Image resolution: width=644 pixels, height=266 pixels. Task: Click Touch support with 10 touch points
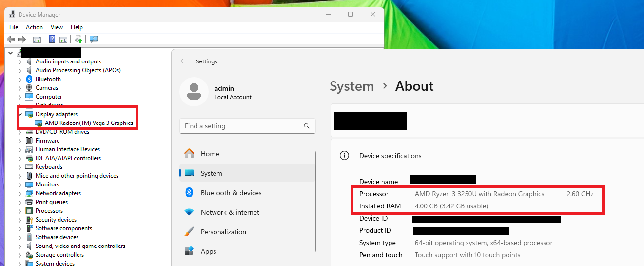click(468, 255)
